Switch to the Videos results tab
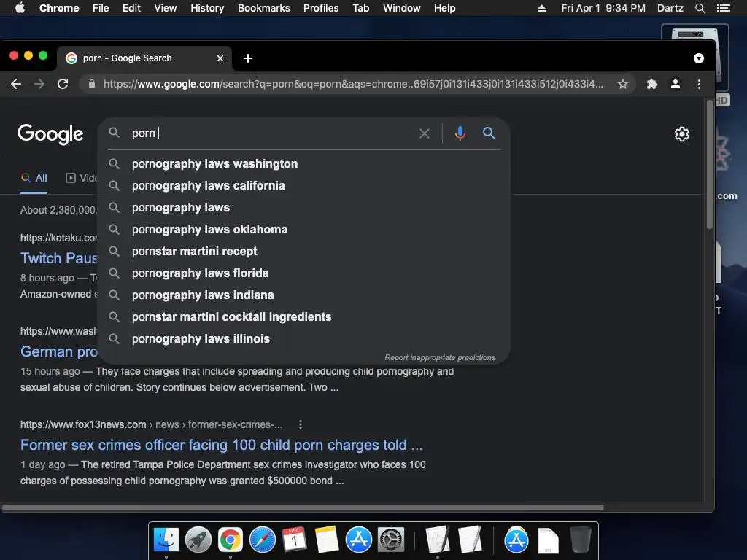The image size is (747, 560). [82, 178]
